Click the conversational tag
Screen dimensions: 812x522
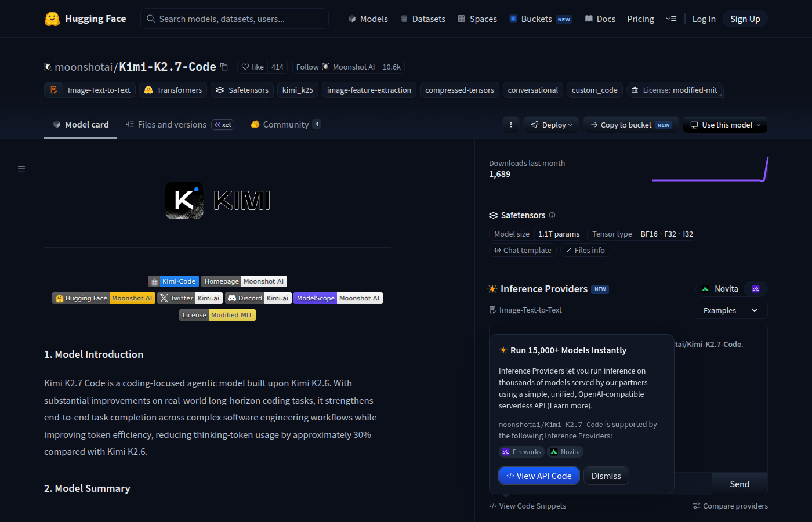(x=532, y=90)
